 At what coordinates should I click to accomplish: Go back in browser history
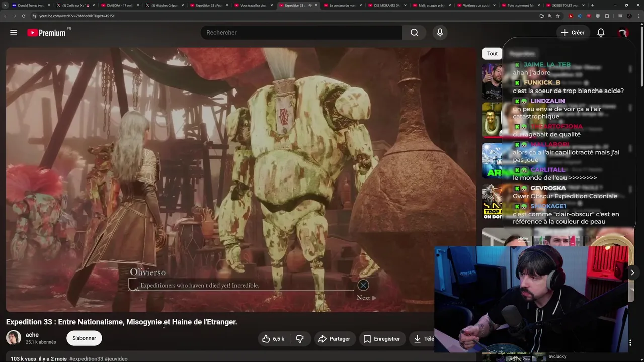point(6,16)
